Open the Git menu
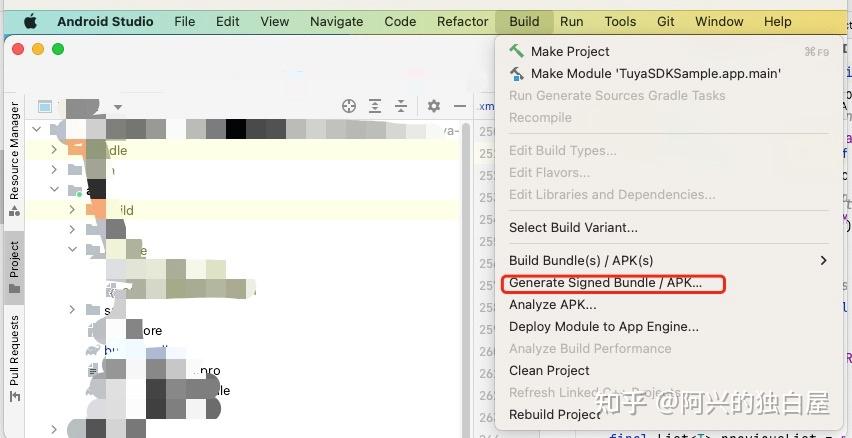 click(666, 22)
